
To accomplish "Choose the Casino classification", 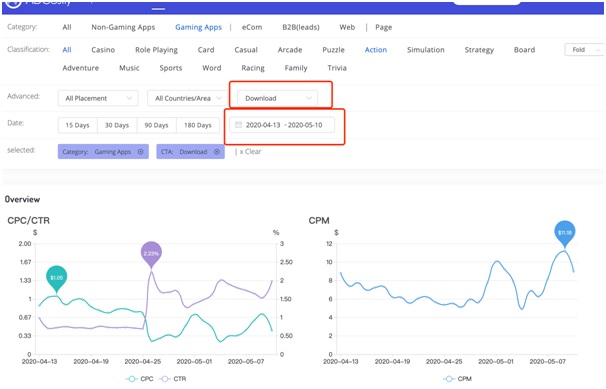I will (103, 50).
